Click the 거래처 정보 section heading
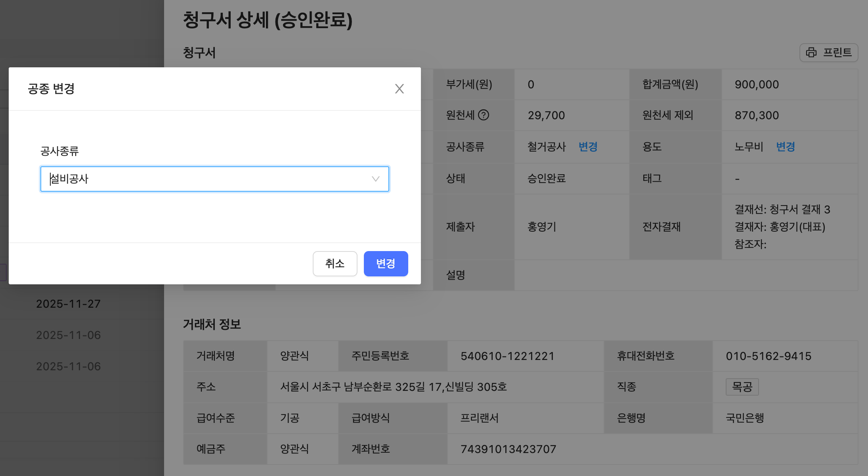Viewport: 868px width, 476px height. pos(212,324)
